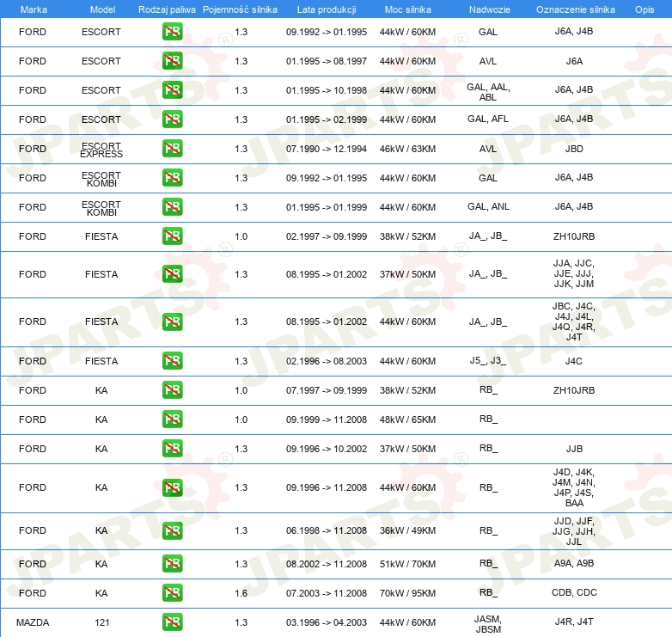The width and height of the screenshot is (672, 637).
Task: Click the fuel icon in the Mazda 121 row
Action: (x=172, y=622)
